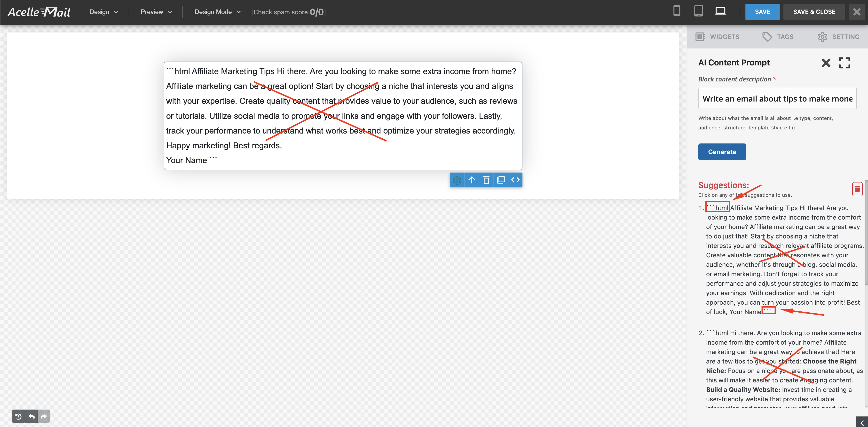Close the AI Content Prompt panel
The width and height of the screenshot is (868, 427).
pos(826,63)
